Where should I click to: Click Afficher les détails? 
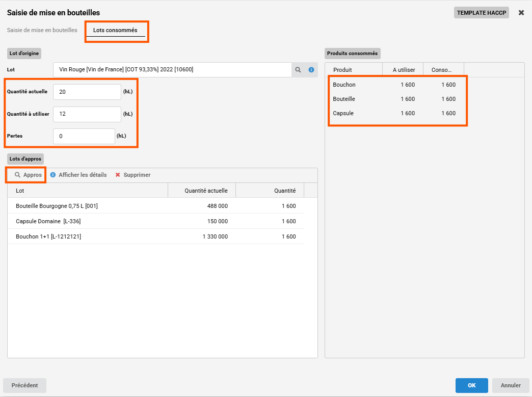78,175
